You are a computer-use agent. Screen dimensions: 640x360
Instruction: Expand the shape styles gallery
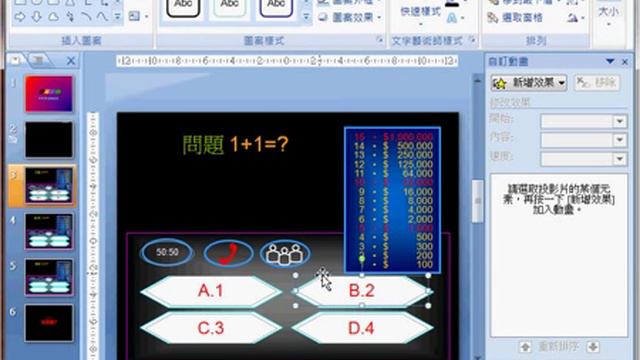[306, 17]
